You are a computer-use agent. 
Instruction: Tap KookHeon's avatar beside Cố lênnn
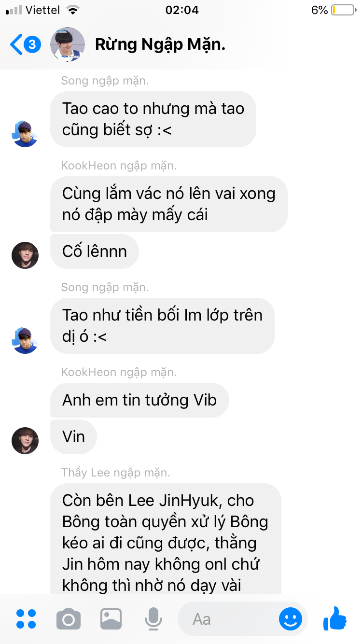point(25,255)
